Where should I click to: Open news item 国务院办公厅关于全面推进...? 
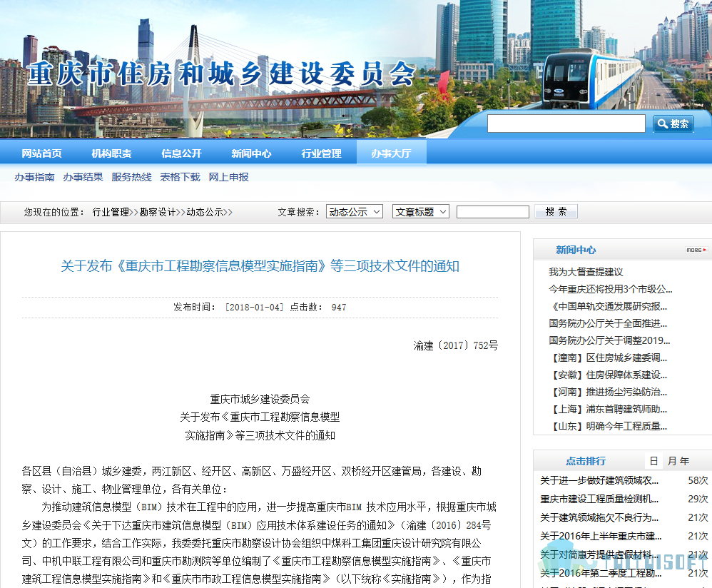click(x=608, y=323)
